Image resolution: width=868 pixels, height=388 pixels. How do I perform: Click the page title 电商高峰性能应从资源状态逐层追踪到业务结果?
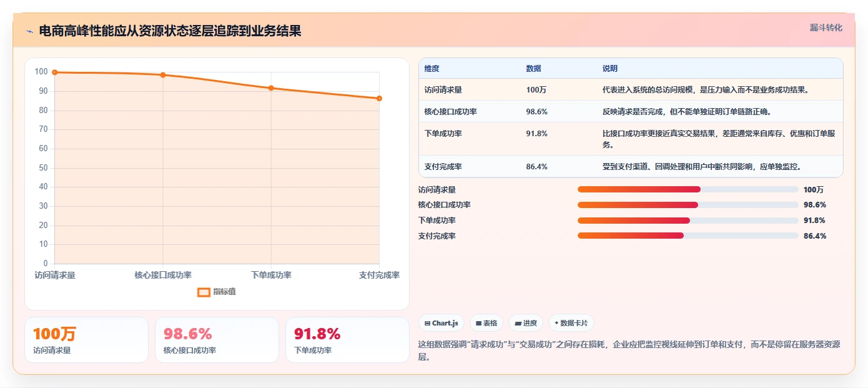tap(170, 31)
